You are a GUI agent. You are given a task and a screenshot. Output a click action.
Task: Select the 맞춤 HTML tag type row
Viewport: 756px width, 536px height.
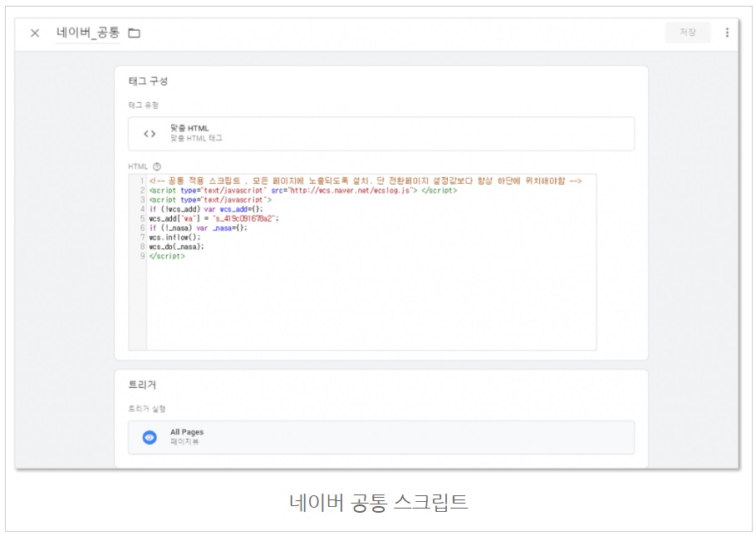(x=380, y=134)
